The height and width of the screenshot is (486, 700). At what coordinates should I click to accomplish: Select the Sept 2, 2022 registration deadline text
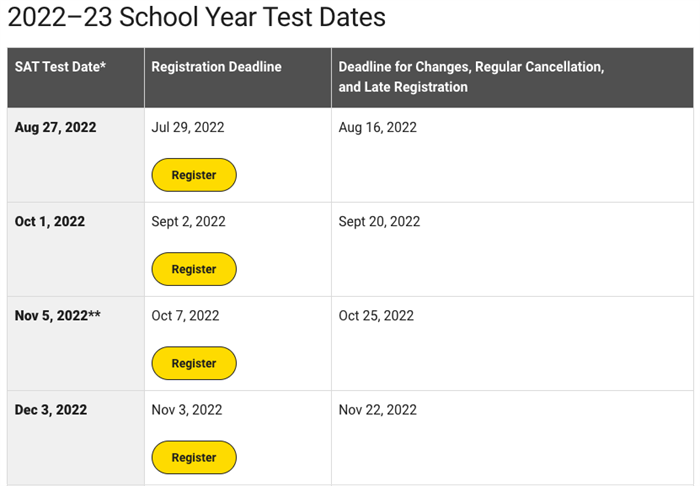point(188,222)
